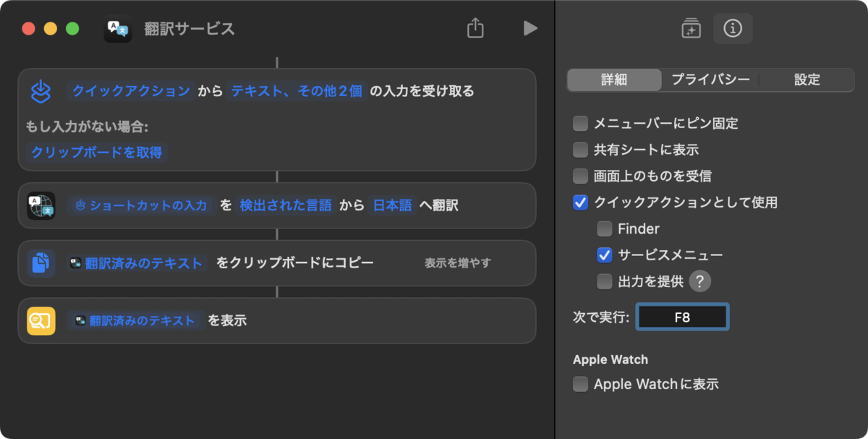This screenshot has height=439, width=868.
Task: Open the 日本語 target language dropdown
Action: pyautogui.click(x=393, y=205)
